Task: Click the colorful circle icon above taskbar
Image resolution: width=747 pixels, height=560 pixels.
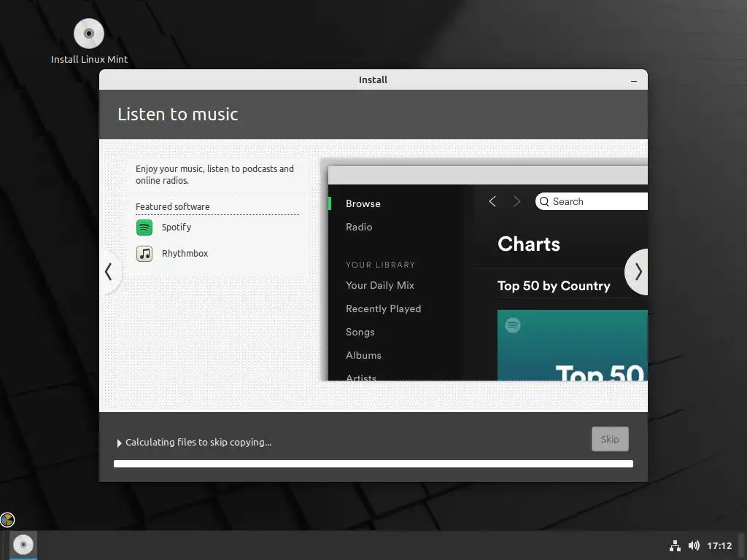Action: (7, 519)
